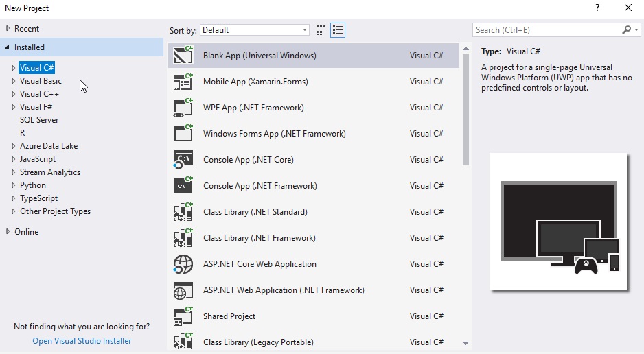The height and width of the screenshot is (354, 644).
Task: Open Visual Studio Installer link
Action: (82, 341)
